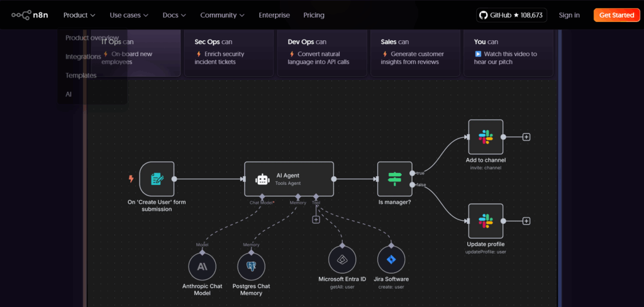Click the true output of Is manager?
The height and width of the screenshot is (307, 644).
[x=413, y=174]
